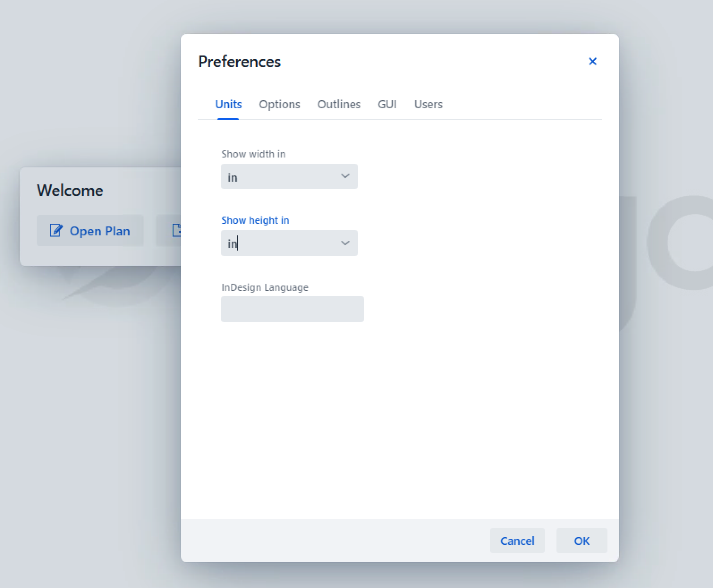
Task: Click the Show height in label
Action: 255,220
